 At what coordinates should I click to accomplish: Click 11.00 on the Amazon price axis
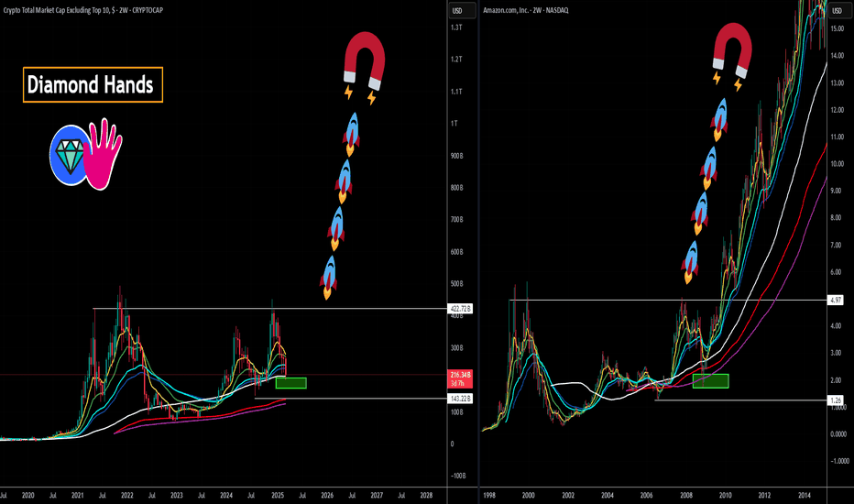click(838, 137)
